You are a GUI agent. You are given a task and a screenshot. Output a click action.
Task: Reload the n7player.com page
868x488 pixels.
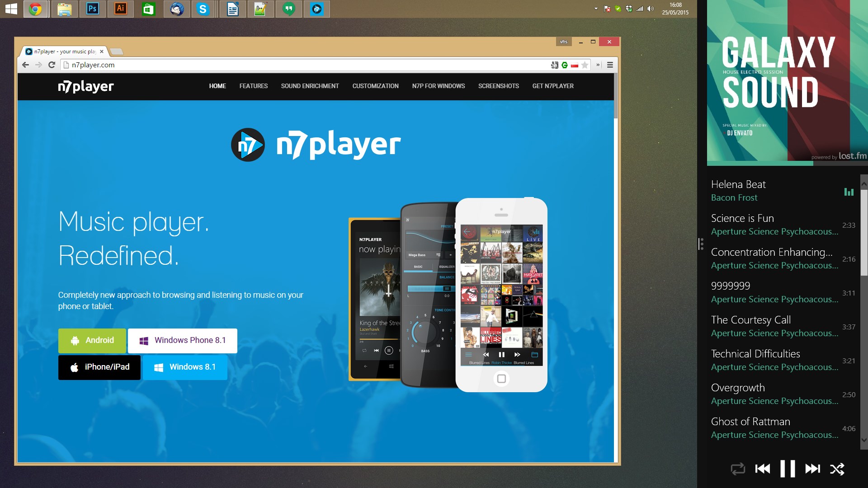pos(52,65)
